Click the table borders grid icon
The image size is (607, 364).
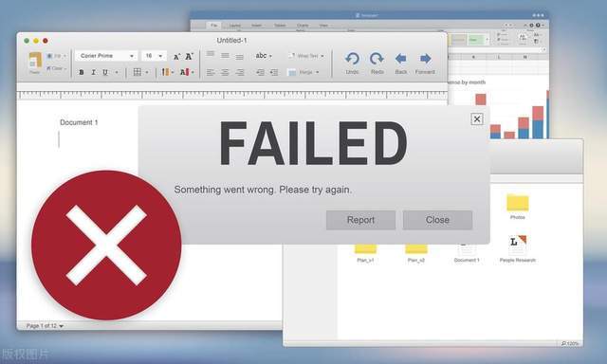pos(137,72)
